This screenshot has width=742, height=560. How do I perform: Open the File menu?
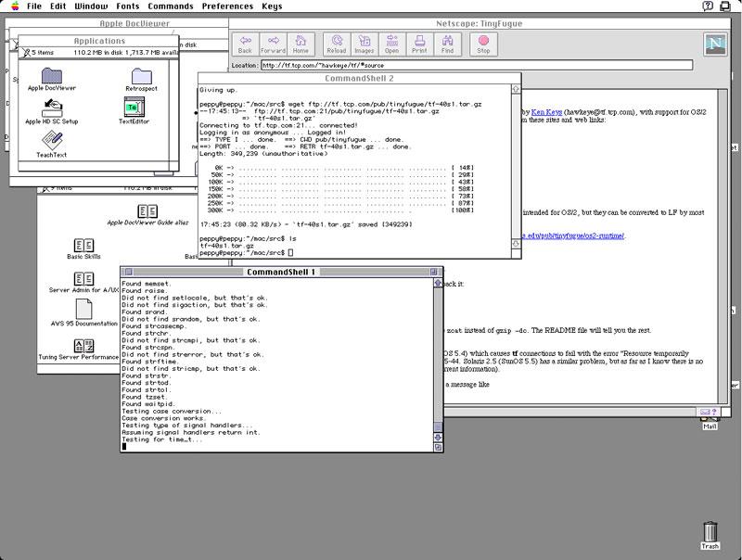point(34,6)
